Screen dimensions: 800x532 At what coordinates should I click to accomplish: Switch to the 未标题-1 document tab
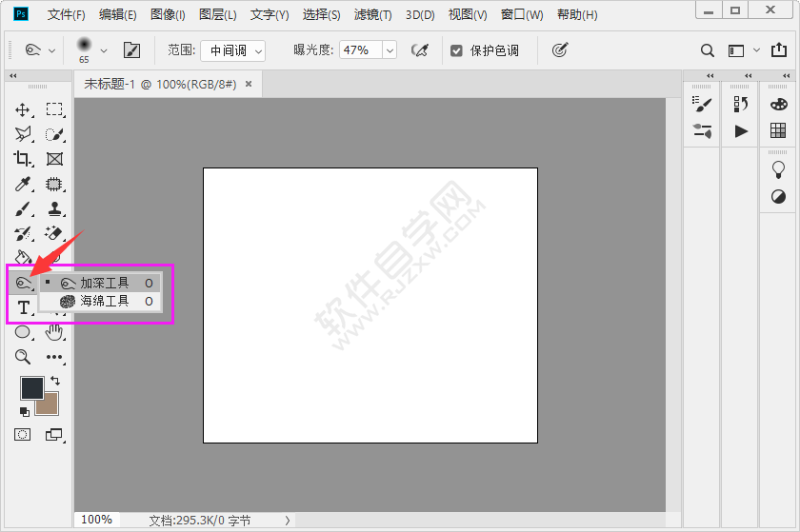tap(160, 84)
